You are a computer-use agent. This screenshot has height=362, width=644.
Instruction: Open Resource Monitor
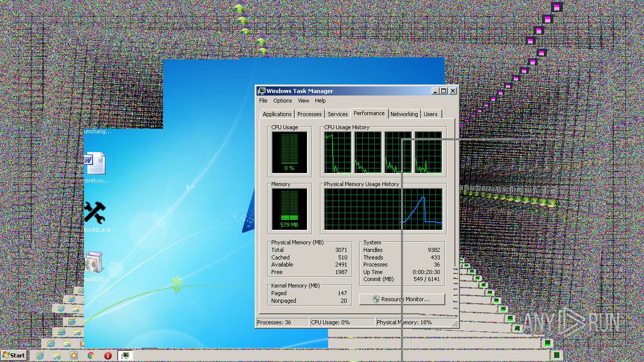pyautogui.click(x=402, y=299)
